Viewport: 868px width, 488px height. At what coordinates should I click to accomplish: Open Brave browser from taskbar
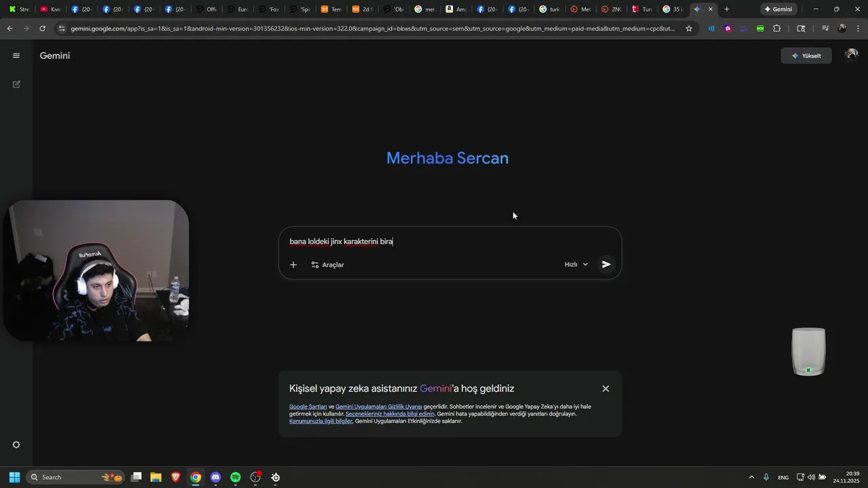pos(176,477)
